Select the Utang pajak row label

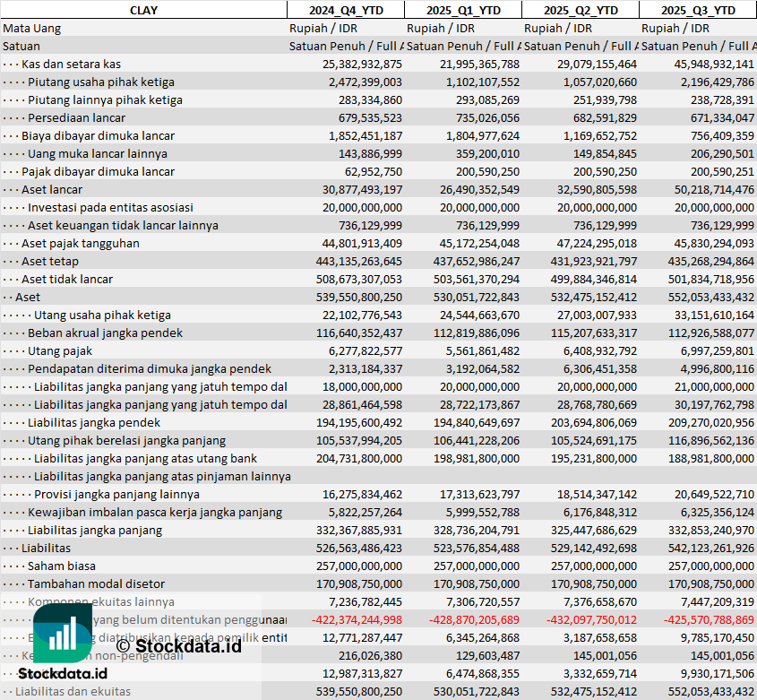(59, 350)
